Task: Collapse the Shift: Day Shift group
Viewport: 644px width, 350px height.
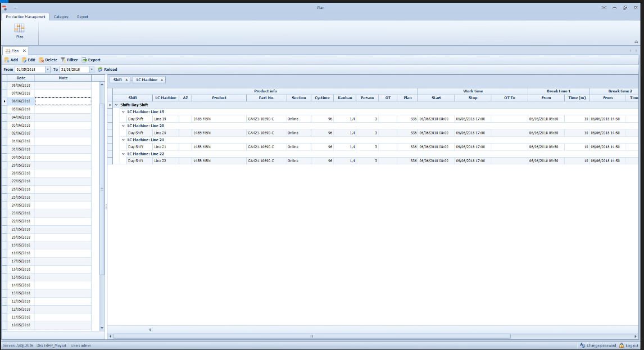Action: (116, 105)
